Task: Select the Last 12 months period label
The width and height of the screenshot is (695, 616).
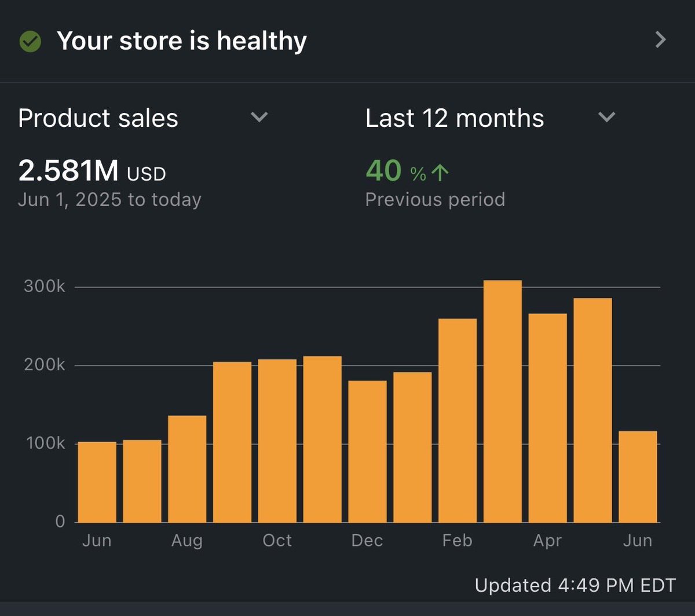Action: (x=455, y=118)
